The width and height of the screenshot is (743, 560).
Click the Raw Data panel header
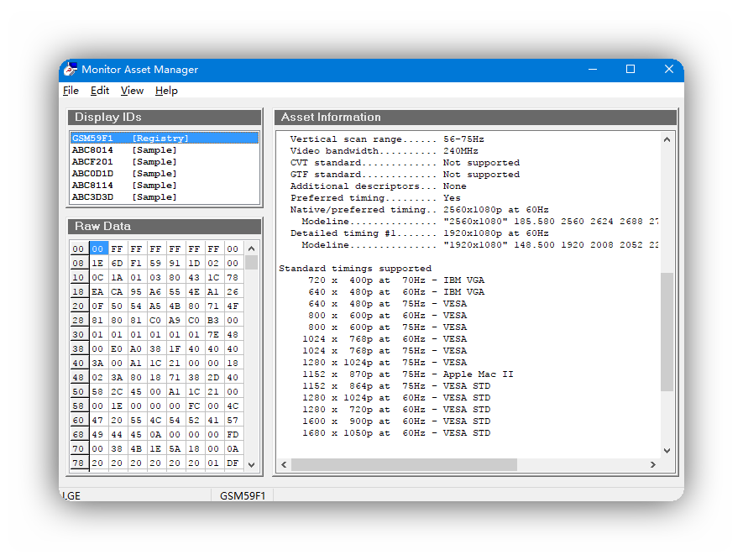(x=165, y=227)
